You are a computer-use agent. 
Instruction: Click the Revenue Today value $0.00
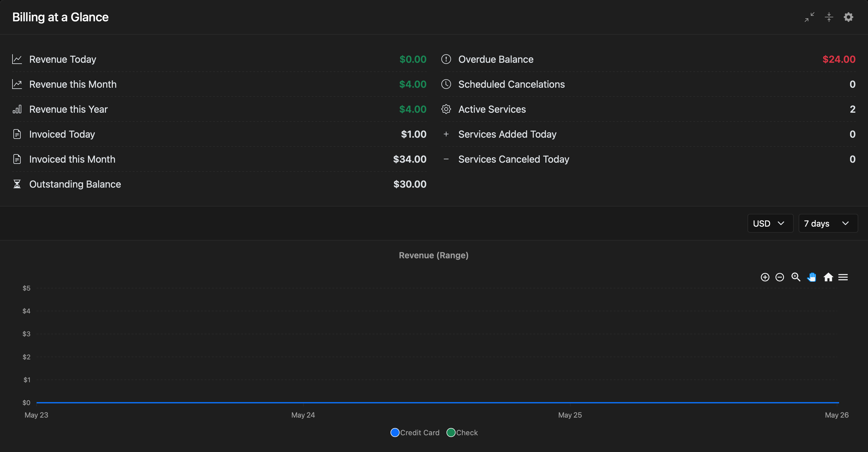[413, 59]
